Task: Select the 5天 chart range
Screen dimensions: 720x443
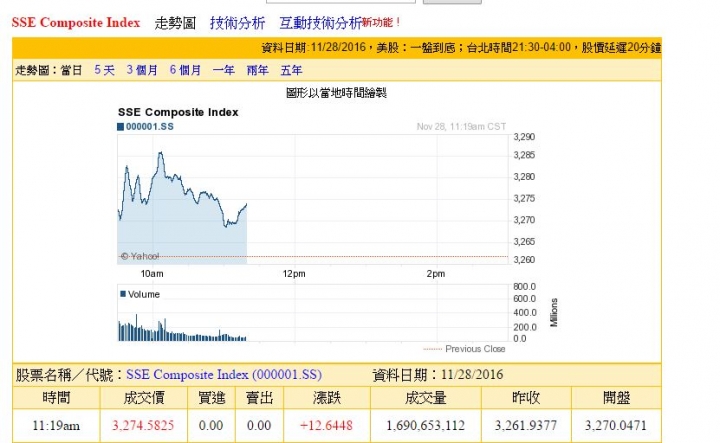Action: (104, 70)
